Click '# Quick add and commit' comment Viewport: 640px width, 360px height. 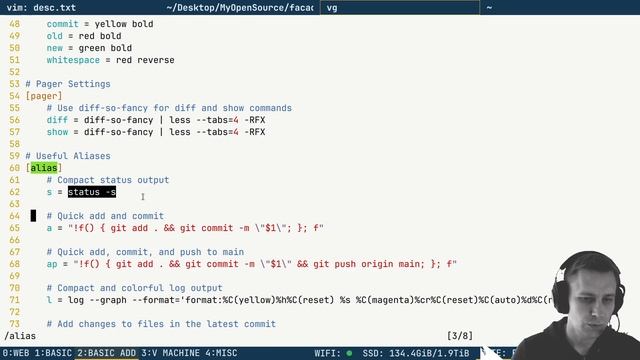105,216
